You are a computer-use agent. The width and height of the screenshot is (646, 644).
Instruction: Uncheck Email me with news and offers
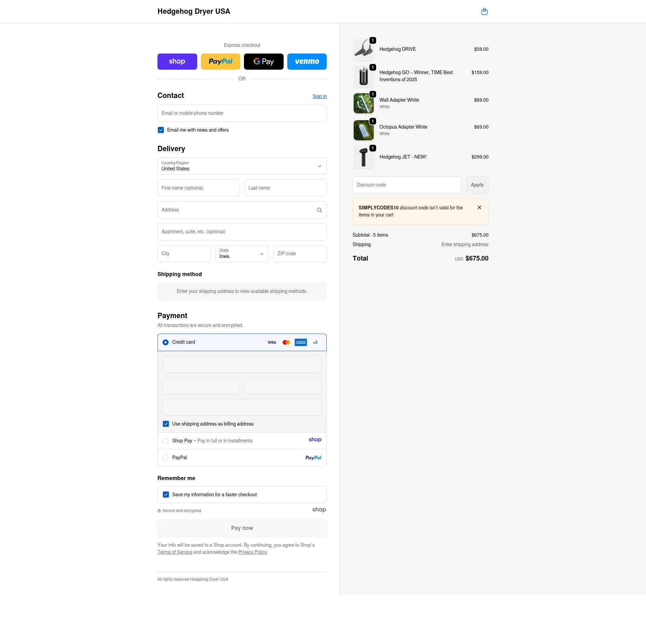160,130
